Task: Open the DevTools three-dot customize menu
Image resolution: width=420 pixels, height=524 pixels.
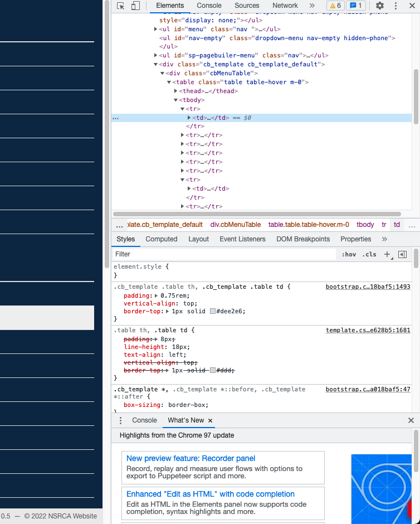Action: [x=395, y=6]
